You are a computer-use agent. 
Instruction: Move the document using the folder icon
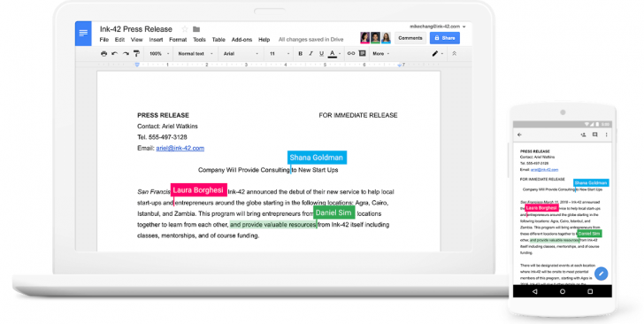pyautogui.click(x=196, y=29)
